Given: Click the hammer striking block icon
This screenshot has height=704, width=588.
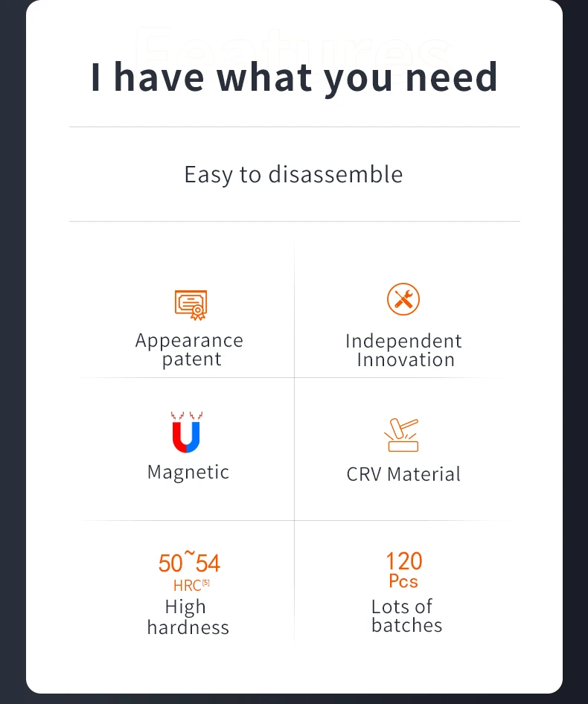Looking at the screenshot, I should pos(403,435).
